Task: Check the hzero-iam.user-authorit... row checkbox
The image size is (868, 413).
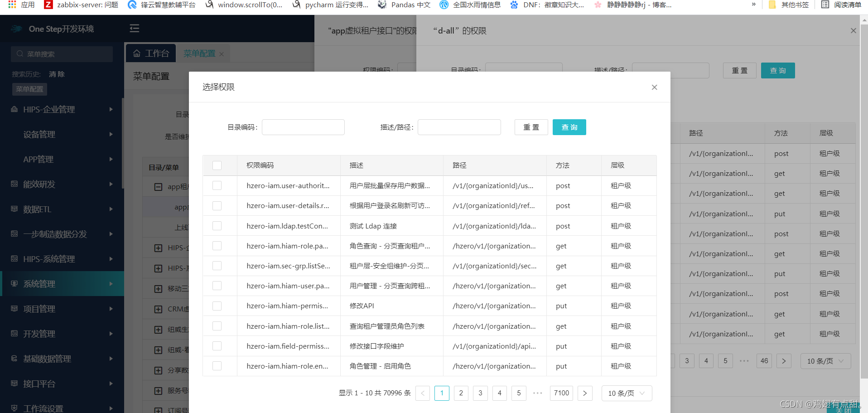Action: click(x=217, y=185)
